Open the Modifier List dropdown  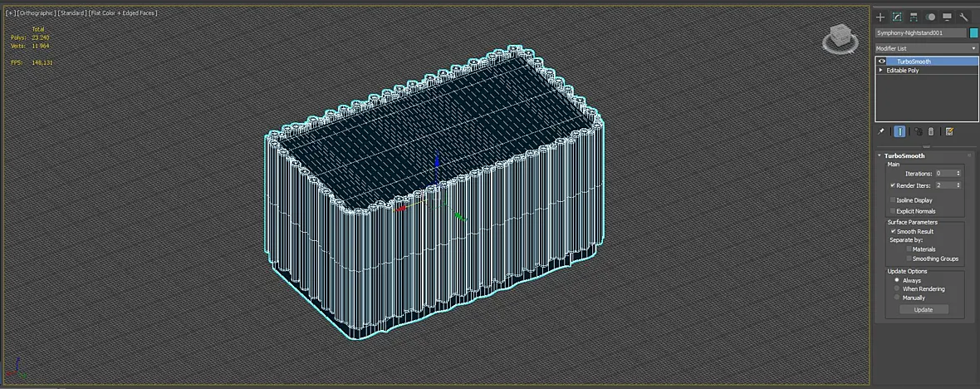926,48
